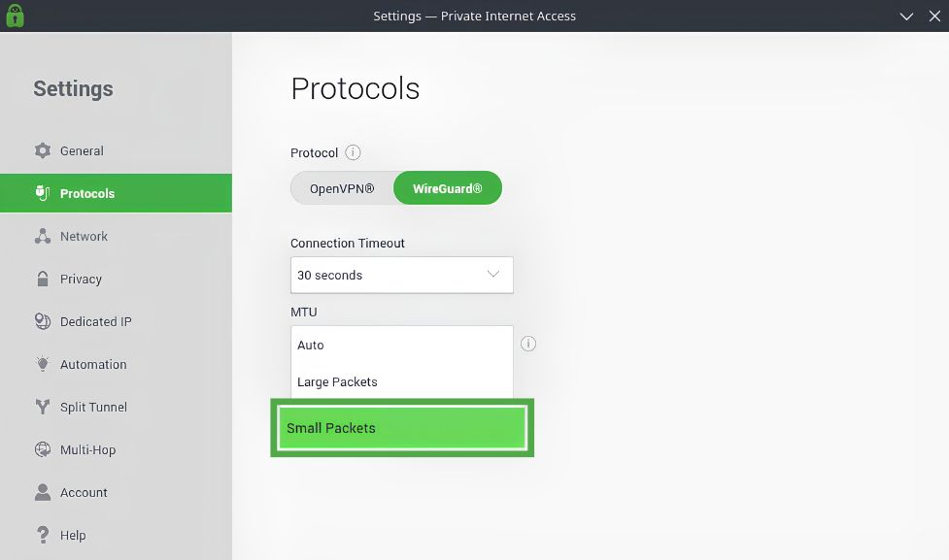Image resolution: width=949 pixels, height=560 pixels.
Task: Go to Privacy settings
Action: tap(116, 279)
